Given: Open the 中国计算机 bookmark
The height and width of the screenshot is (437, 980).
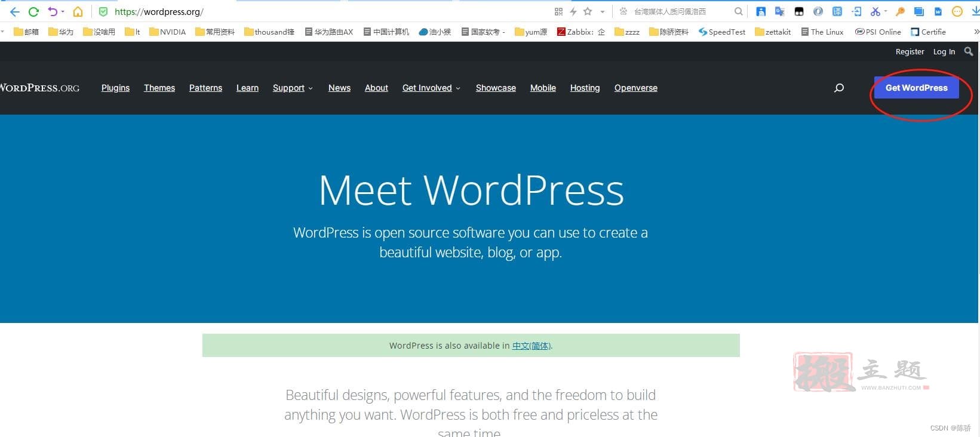Looking at the screenshot, I should tap(386, 32).
